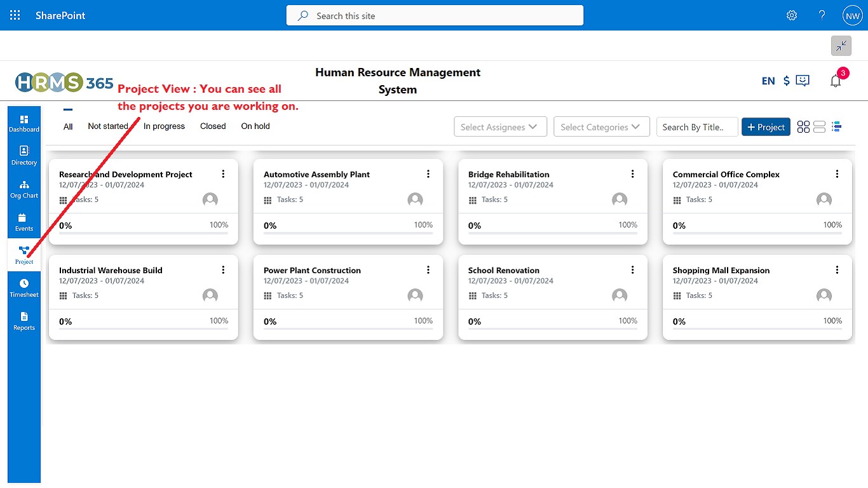Filter projects by In progress tab
This screenshot has width=868, height=488.
pos(164,126)
